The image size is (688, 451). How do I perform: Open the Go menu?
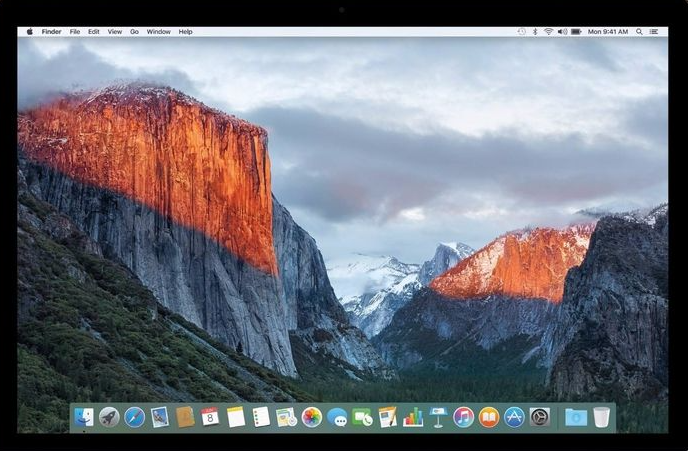(x=134, y=32)
